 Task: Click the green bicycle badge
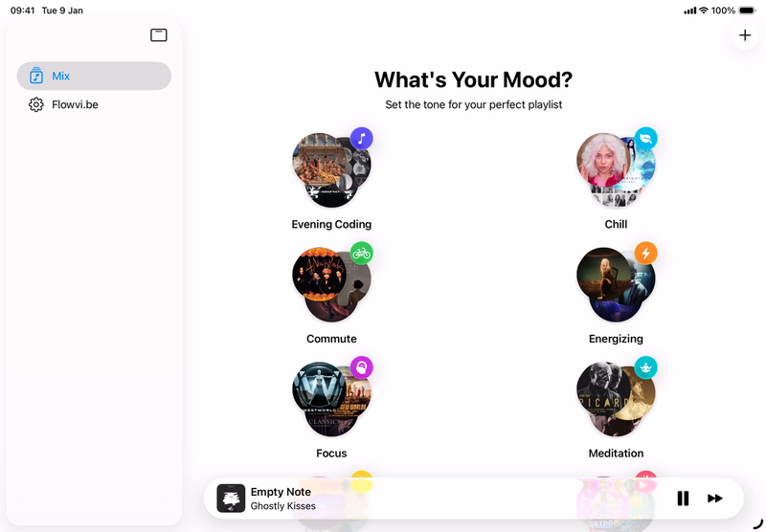[362, 254]
